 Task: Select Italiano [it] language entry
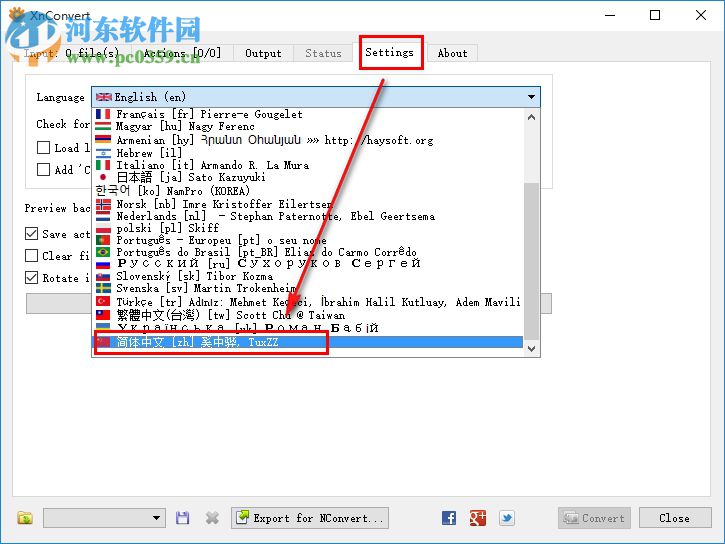click(307, 165)
